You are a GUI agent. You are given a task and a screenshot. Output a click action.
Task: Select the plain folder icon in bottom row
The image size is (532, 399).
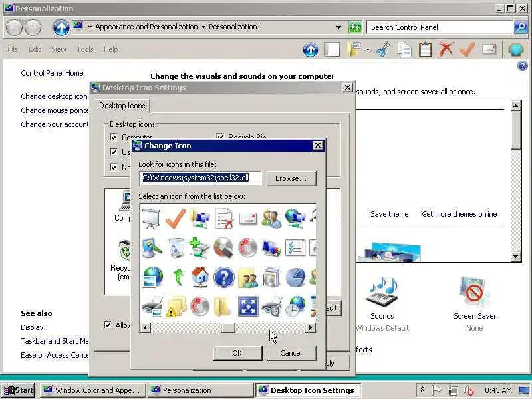pos(222,307)
